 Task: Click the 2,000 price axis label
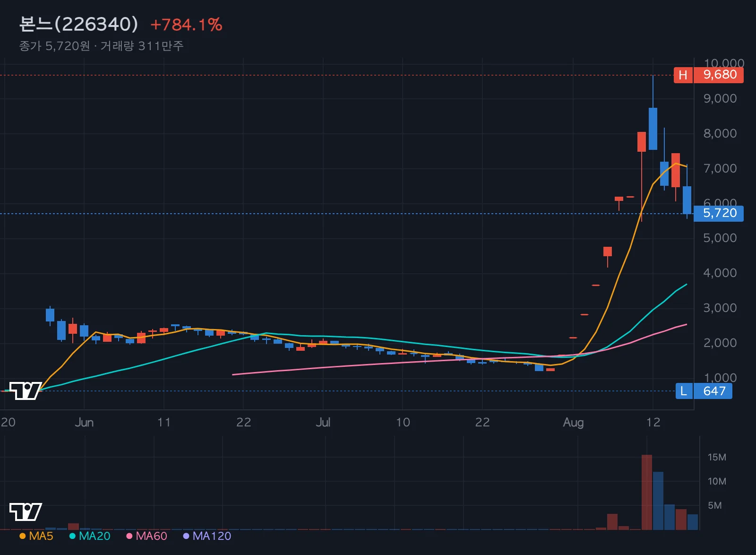(720, 343)
